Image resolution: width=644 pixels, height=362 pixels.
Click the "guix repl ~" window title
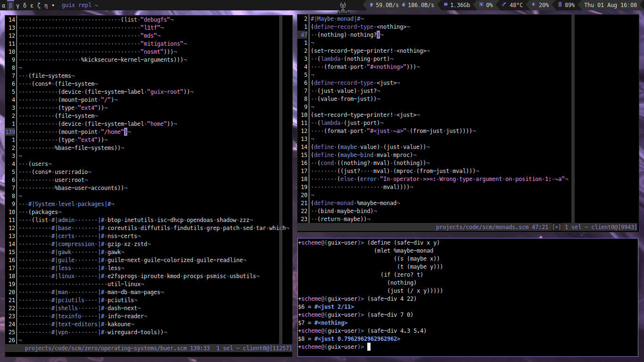click(80, 5)
